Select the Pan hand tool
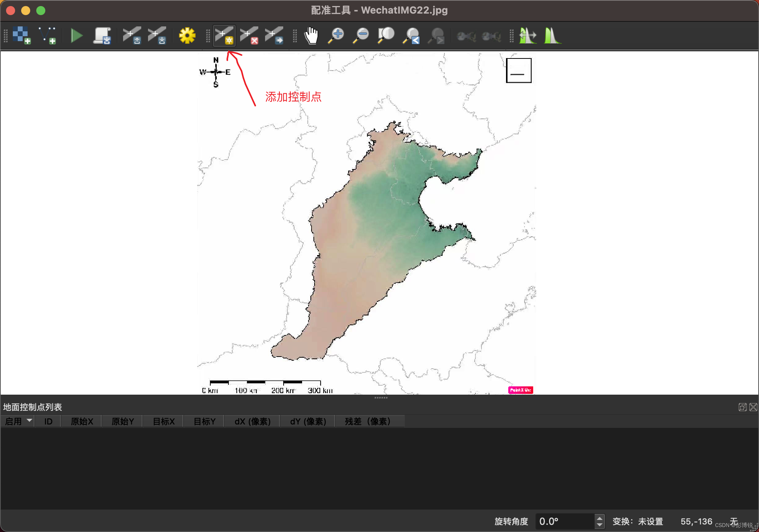This screenshot has width=759, height=532. pos(312,35)
